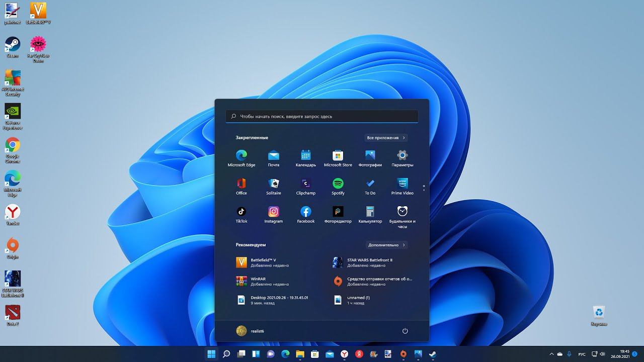Viewport: 644px width, 362px height.
Task: Open Teams Chat icon on taskbar
Action: tap(271, 354)
